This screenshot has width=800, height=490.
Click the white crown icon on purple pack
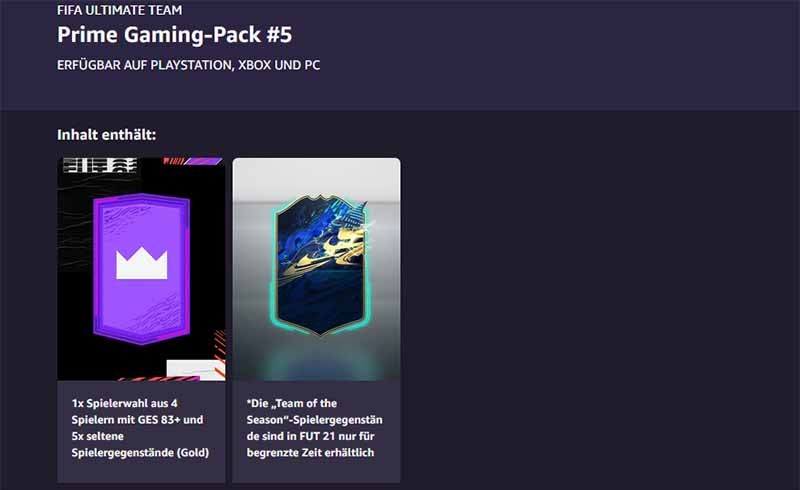(141, 264)
